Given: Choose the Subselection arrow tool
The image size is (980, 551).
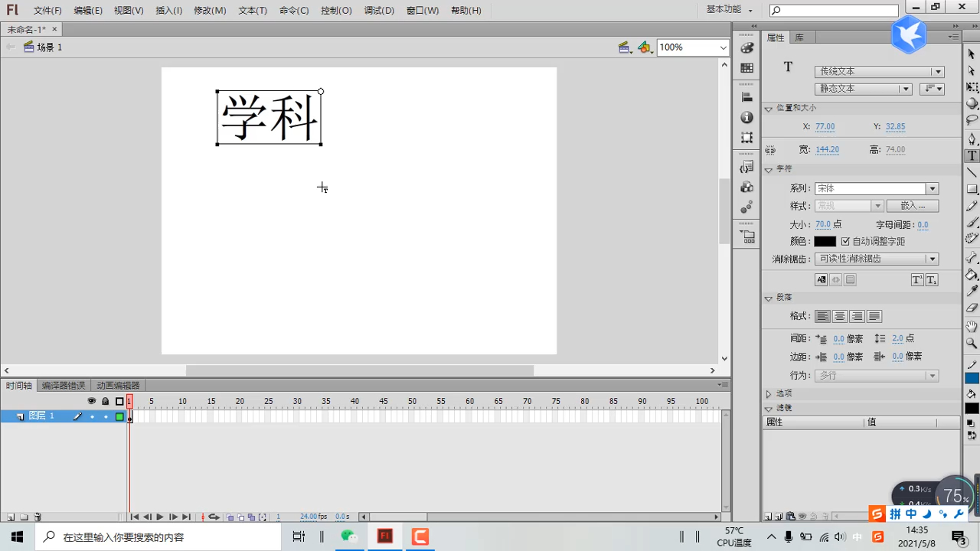Looking at the screenshot, I should point(971,69).
